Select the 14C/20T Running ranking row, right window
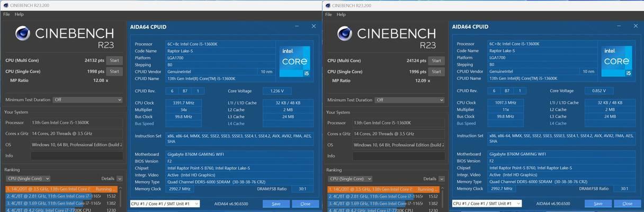The image size is (644, 212). click(x=383, y=189)
